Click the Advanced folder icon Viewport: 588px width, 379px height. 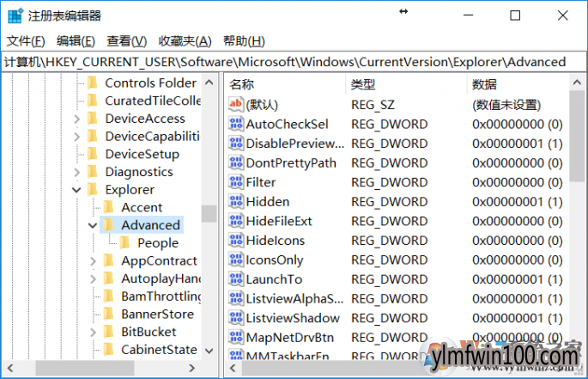109,224
